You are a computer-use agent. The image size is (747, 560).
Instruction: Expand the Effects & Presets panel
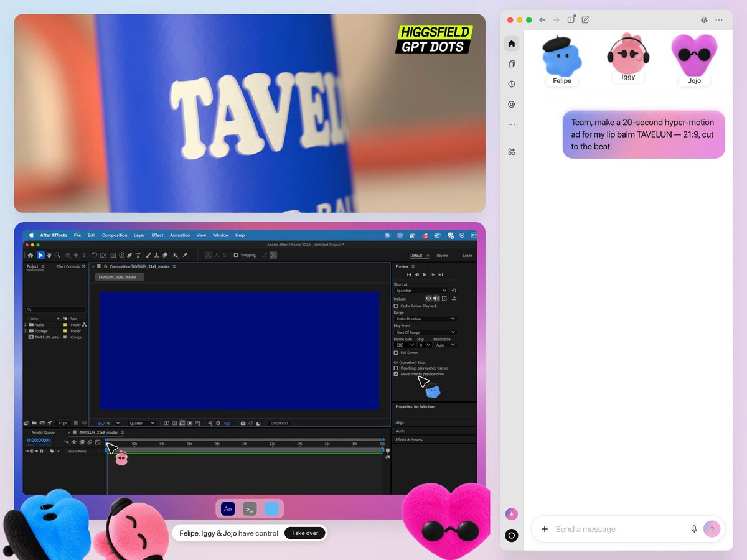(409, 439)
